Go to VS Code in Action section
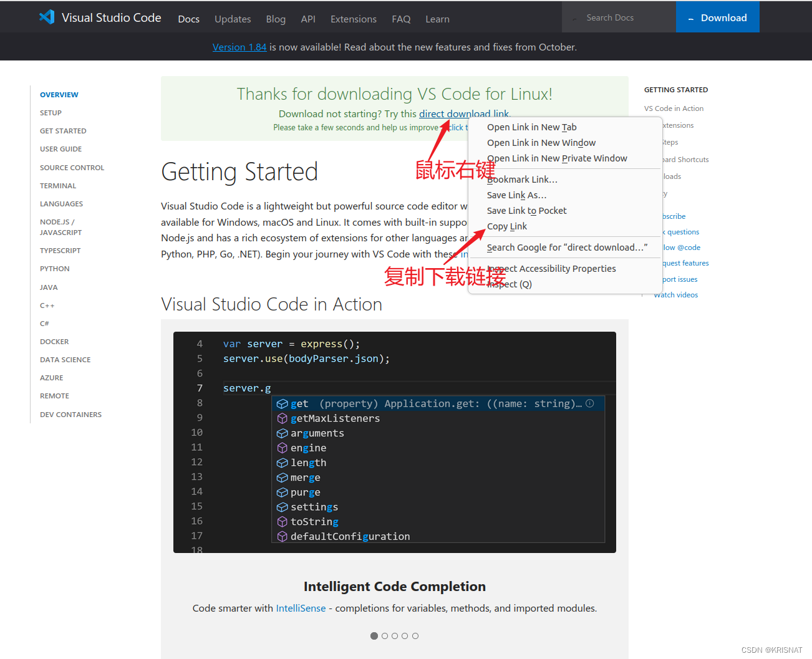This screenshot has height=659, width=812. (674, 108)
